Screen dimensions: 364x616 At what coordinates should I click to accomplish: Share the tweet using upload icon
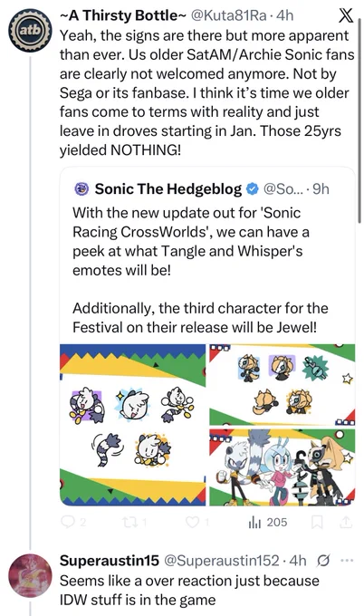(x=346, y=522)
